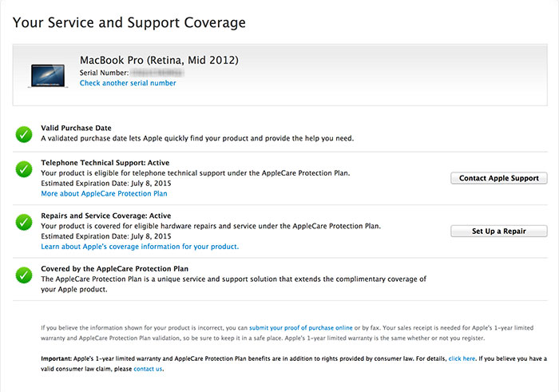Click the eligible for telephone technical support sentence
The height and width of the screenshot is (392, 559).
tap(196, 173)
